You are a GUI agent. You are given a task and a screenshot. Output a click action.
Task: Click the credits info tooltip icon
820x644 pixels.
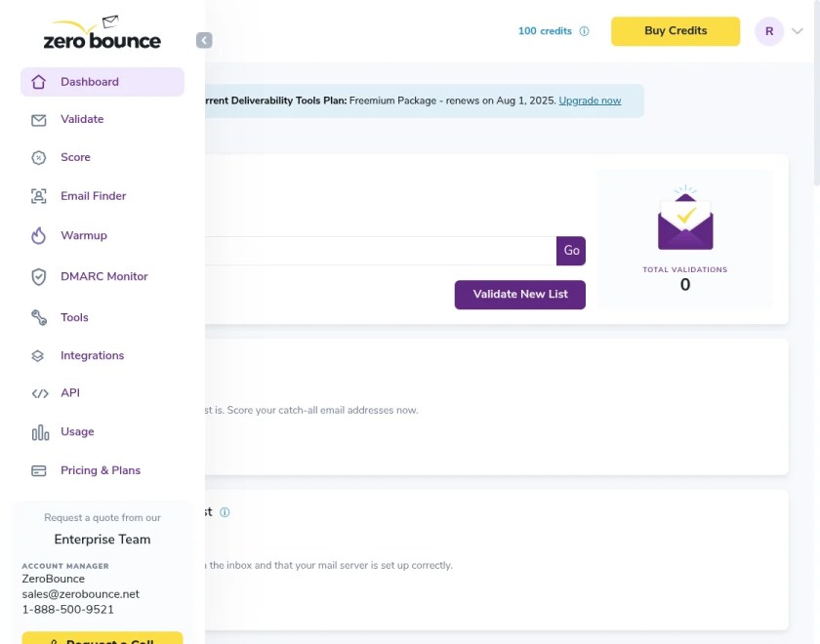pyautogui.click(x=584, y=31)
